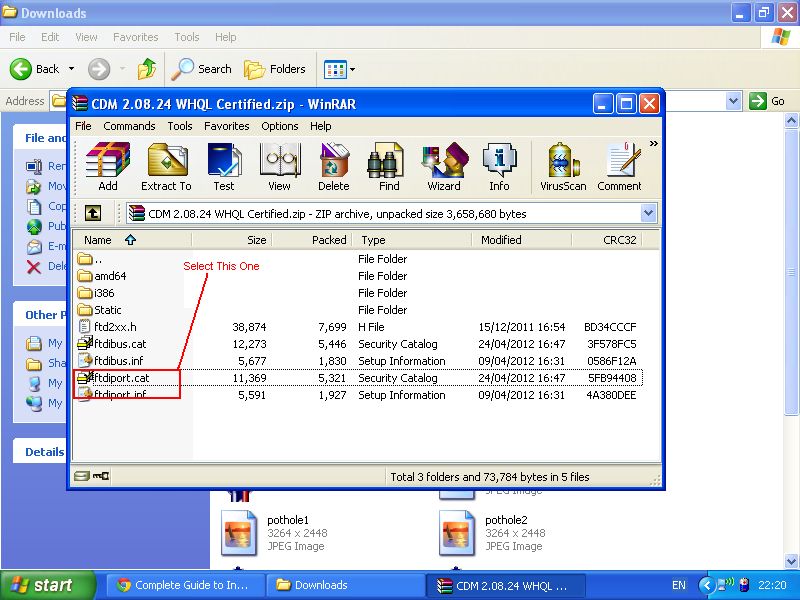
Task: Open Downloads window Edit menu
Action: tap(50, 37)
